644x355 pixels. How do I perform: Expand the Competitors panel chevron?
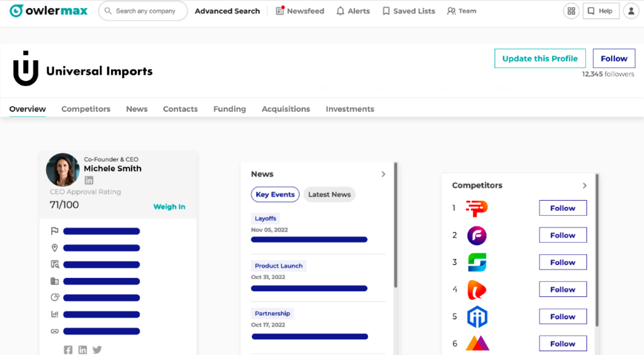click(x=584, y=186)
